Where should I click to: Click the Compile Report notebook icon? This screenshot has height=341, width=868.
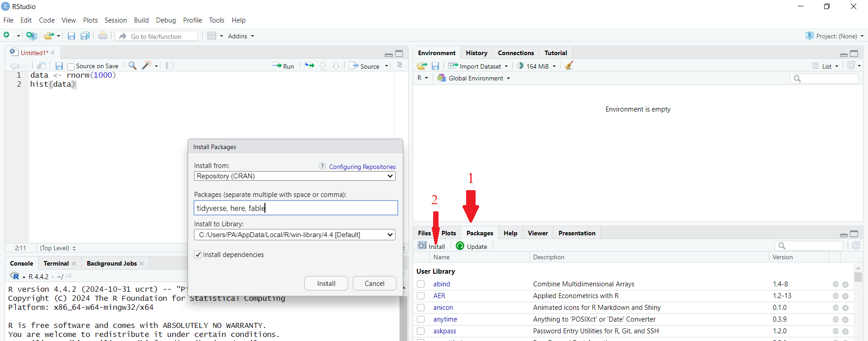[x=170, y=66]
